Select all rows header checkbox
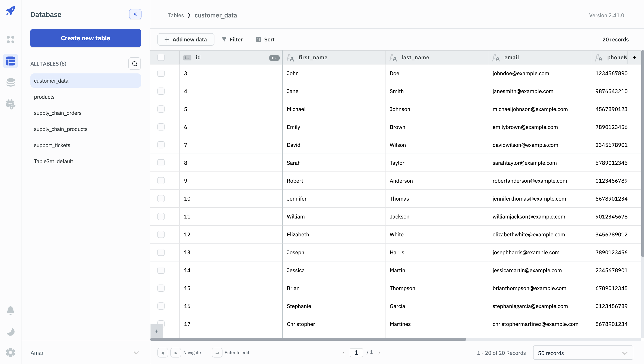The height and width of the screenshot is (364, 644). [161, 57]
